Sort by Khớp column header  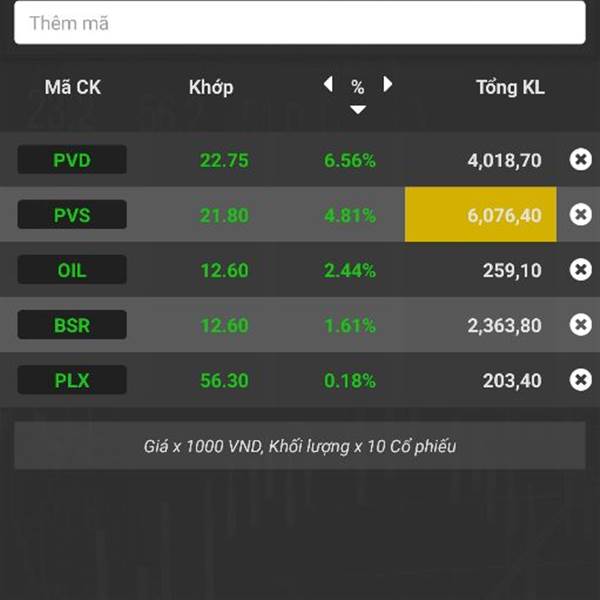[211, 88]
